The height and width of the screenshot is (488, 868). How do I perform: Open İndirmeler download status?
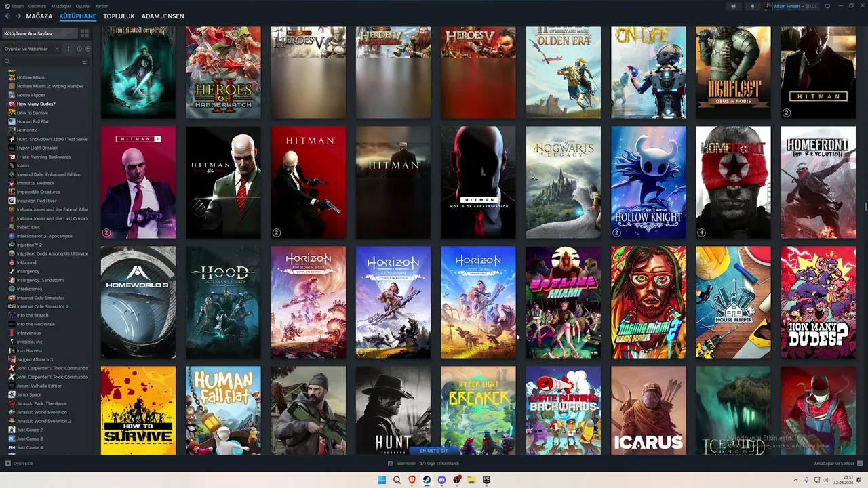tap(424, 464)
